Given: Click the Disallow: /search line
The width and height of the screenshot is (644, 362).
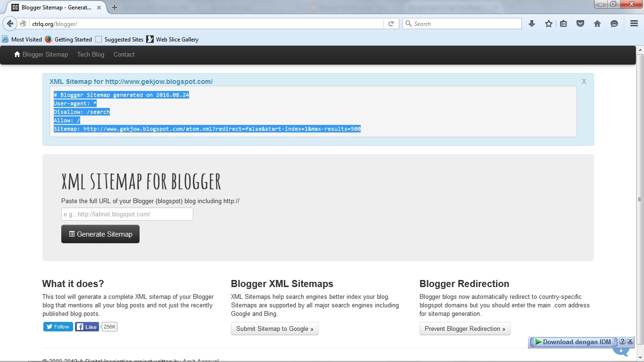Looking at the screenshot, I should [x=82, y=112].
